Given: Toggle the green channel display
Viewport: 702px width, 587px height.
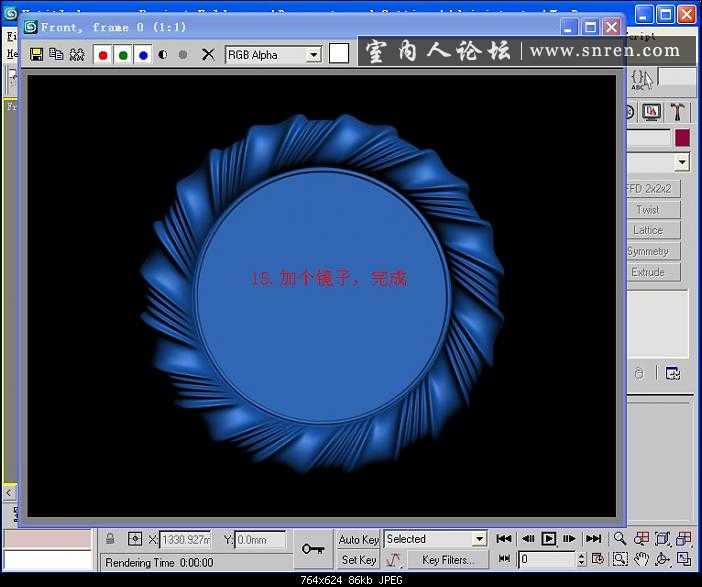Looking at the screenshot, I should click(x=123, y=55).
